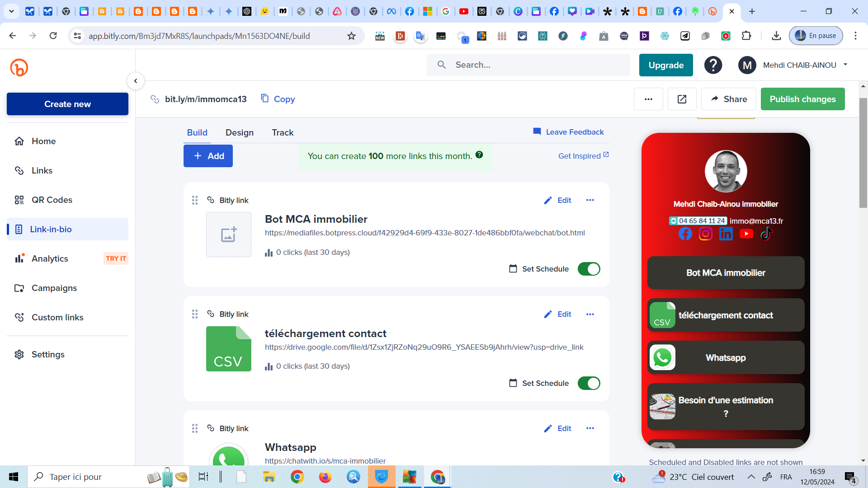Click the link limit info question icon
The width and height of the screenshot is (868, 488).
pos(479,155)
